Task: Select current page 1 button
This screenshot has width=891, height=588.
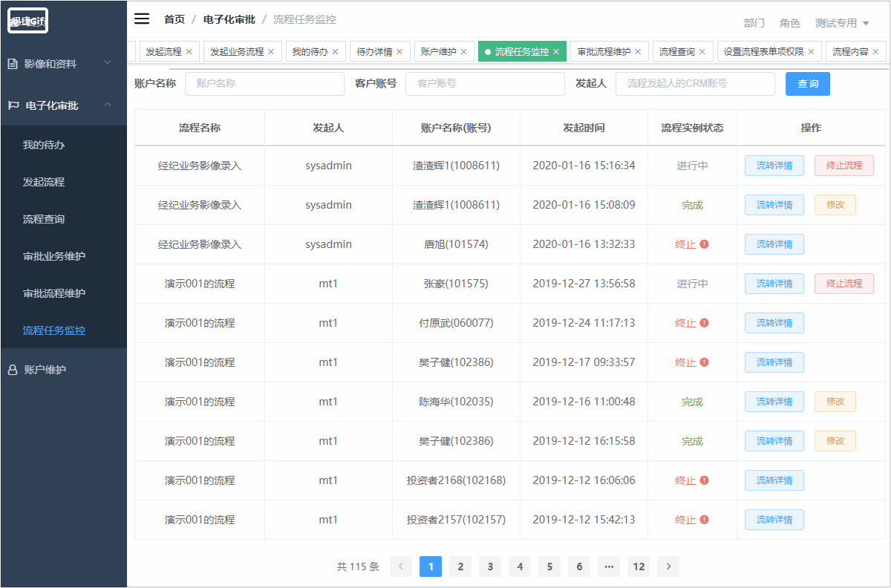Action: coord(431,566)
